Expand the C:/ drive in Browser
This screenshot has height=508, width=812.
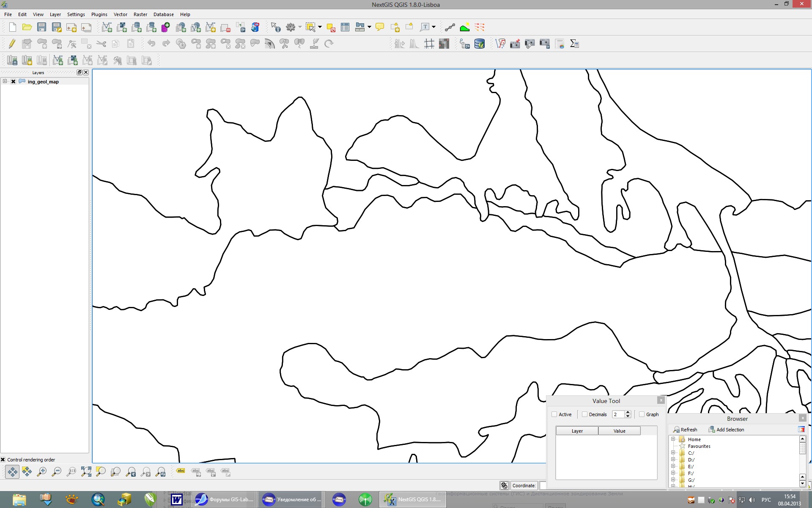point(673,453)
